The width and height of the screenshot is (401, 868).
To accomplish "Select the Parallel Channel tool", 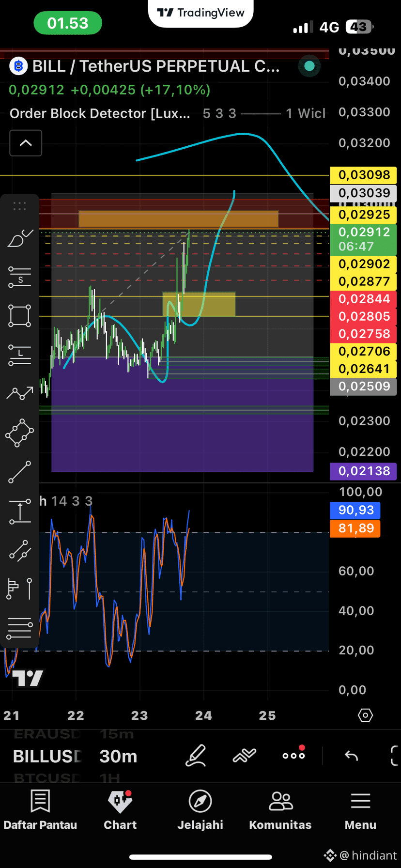I will (x=19, y=551).
